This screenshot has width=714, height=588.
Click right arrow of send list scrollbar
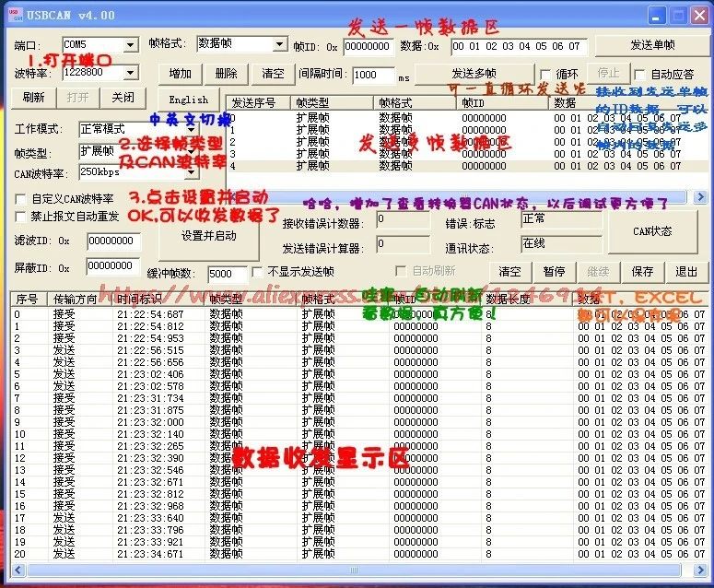point(700,196)
